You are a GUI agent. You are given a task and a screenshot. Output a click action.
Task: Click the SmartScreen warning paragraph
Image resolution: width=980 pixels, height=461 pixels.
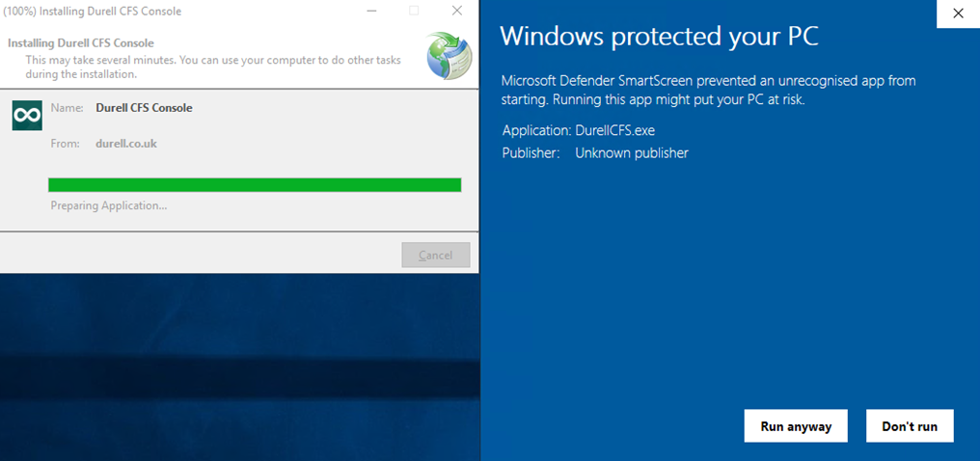point(709,90)
